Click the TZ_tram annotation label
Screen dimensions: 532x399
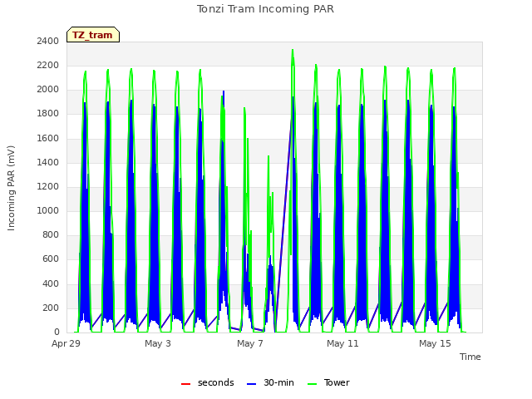pos(93,35)
